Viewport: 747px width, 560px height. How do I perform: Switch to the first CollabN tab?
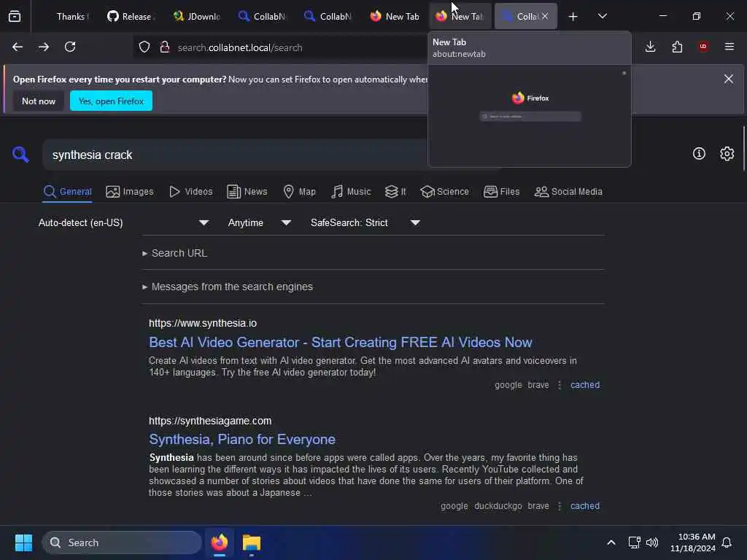coord(262,16)
